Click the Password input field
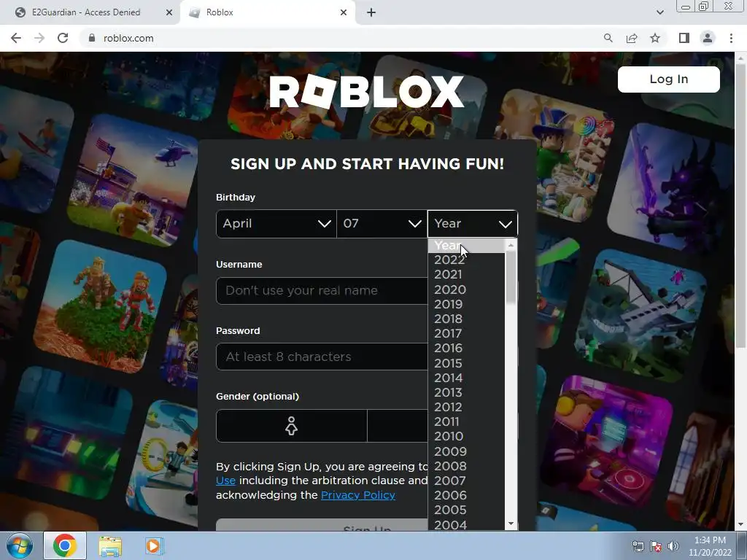Viewport: 747px width, 560px height. (322, 357)
